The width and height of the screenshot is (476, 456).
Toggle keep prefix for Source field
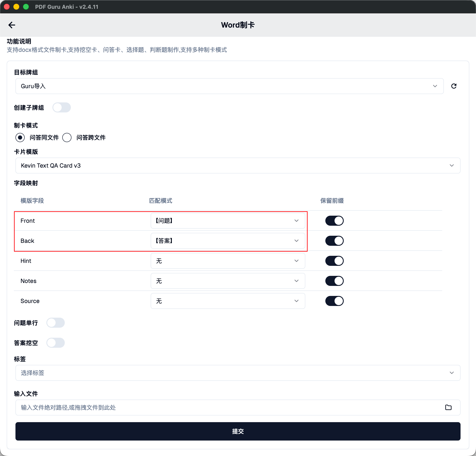coord(334,301)
